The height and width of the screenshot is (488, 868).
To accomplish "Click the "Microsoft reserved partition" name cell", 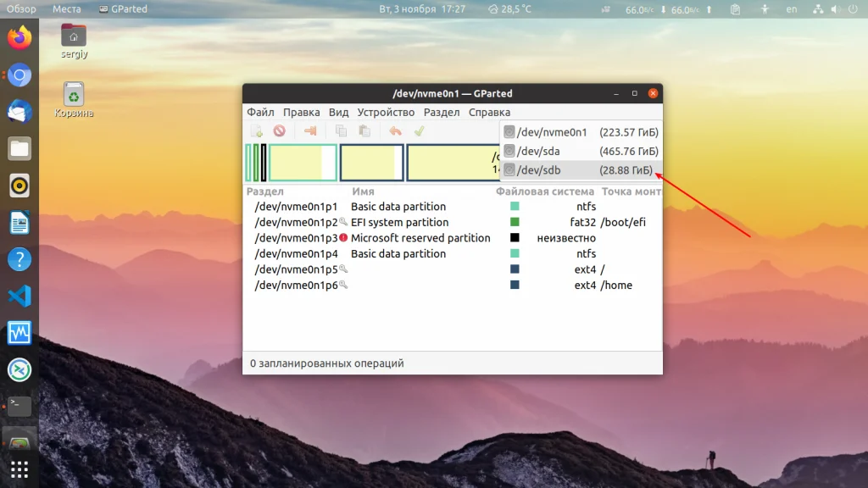I will pyautogui.click(x=420, y=238).
